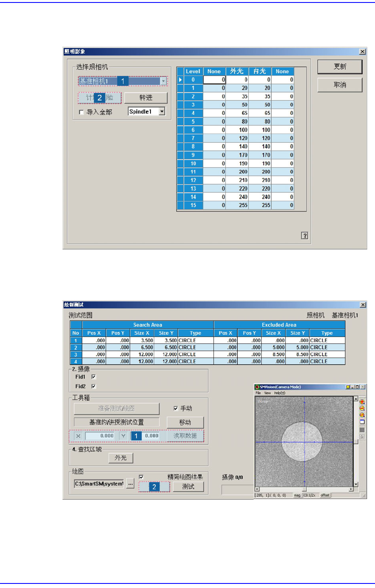Click the yellow square button in SMVision title bar
The height and width of the screenshot is (588, 375).
coord(348,387)
